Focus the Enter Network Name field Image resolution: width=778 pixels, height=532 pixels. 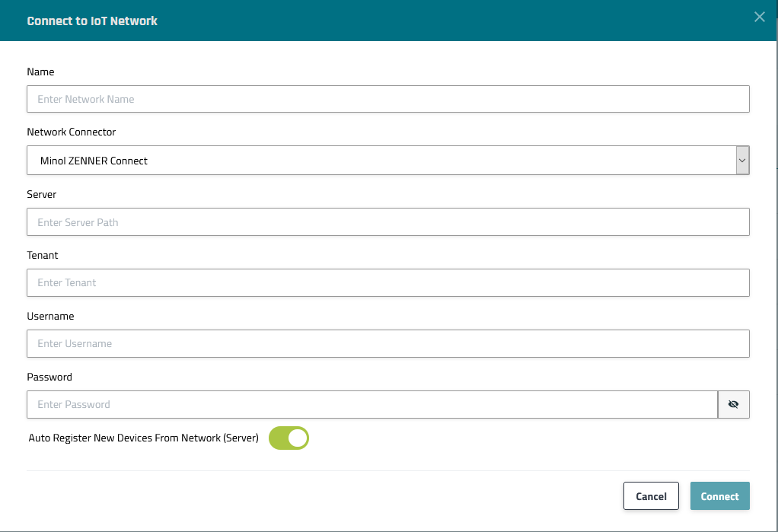[387, 99]
